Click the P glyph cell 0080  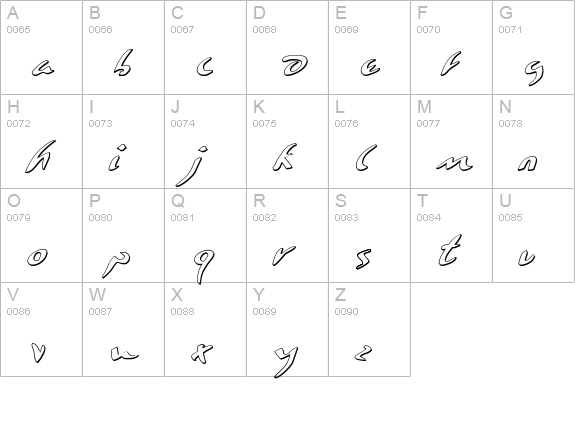(x=124, y=235)
